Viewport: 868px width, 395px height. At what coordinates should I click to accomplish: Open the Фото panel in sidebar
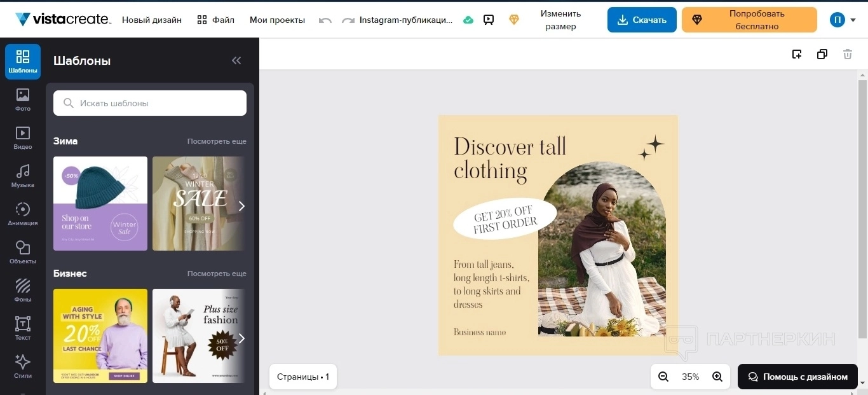point(23,100)
